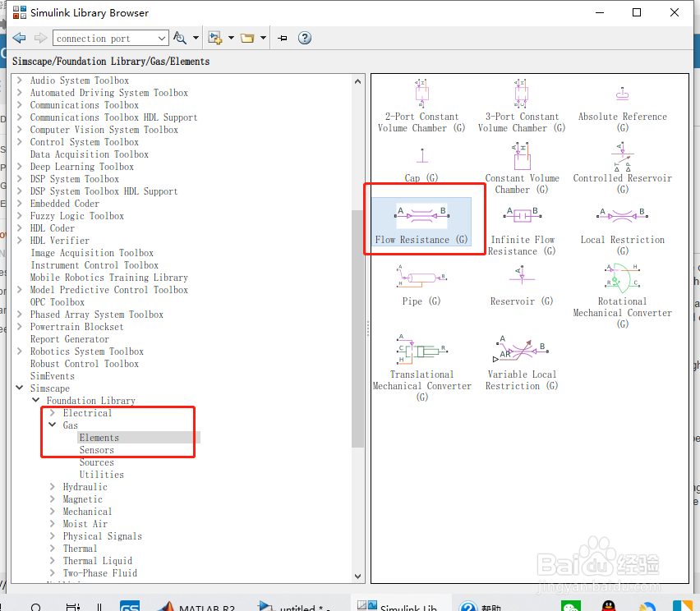Select the Infinite Flow Resistance (G) block
This screenshot has height=611, width=700.
[522, 232]
